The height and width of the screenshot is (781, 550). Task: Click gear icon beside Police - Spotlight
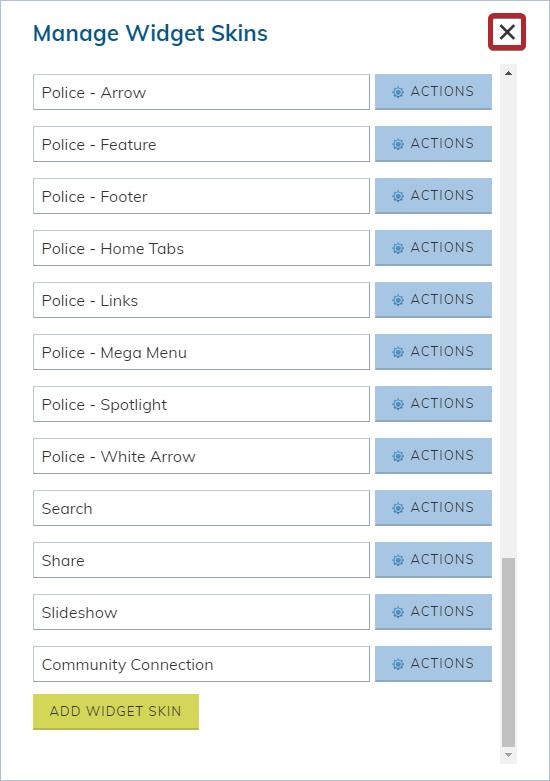[398, 404]
